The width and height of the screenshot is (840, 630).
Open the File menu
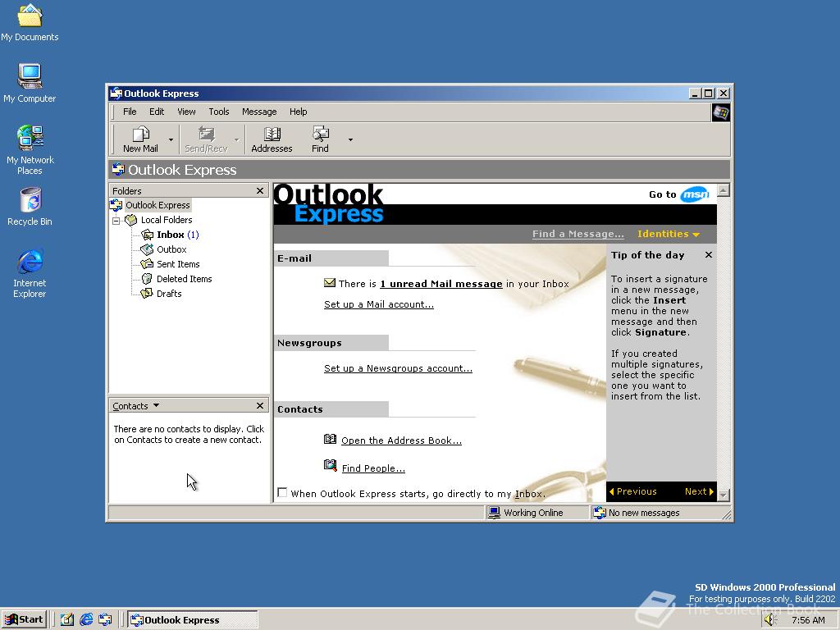130,112
